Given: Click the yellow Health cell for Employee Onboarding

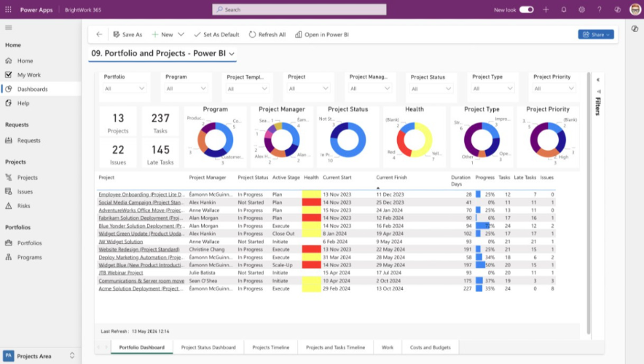Looking at the screenshot, I should click(x=311, y=194).
